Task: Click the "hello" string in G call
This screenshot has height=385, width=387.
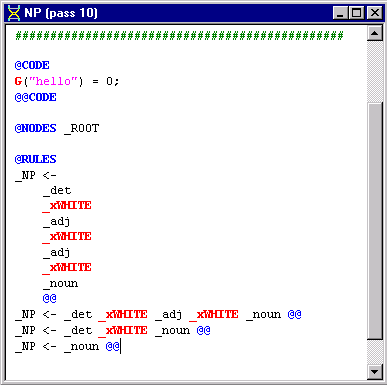Action: click(x=53, y=81)
